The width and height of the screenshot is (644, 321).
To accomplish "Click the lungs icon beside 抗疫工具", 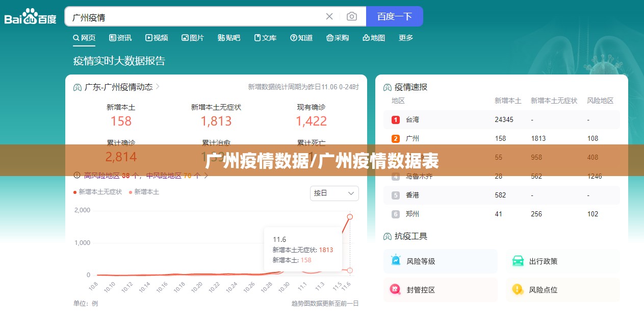I will click(x=388, y=236).
